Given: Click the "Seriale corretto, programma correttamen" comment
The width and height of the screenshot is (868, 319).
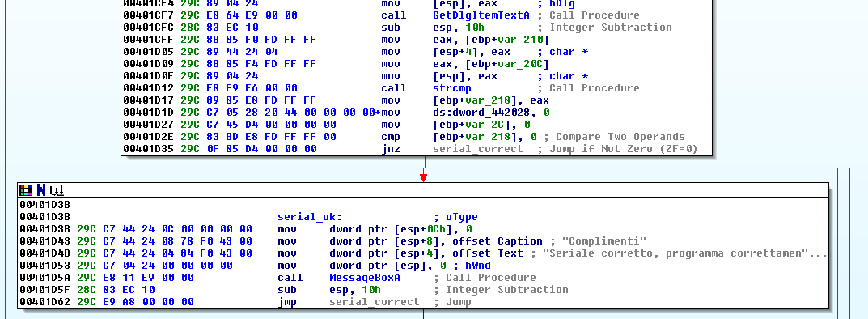Looking at the screenshot, I should pyautogui.click(x=684, y=253).
